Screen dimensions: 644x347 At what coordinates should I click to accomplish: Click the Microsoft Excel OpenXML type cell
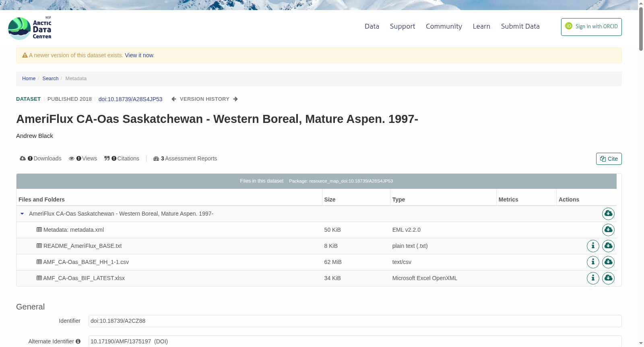click(443, 278)
